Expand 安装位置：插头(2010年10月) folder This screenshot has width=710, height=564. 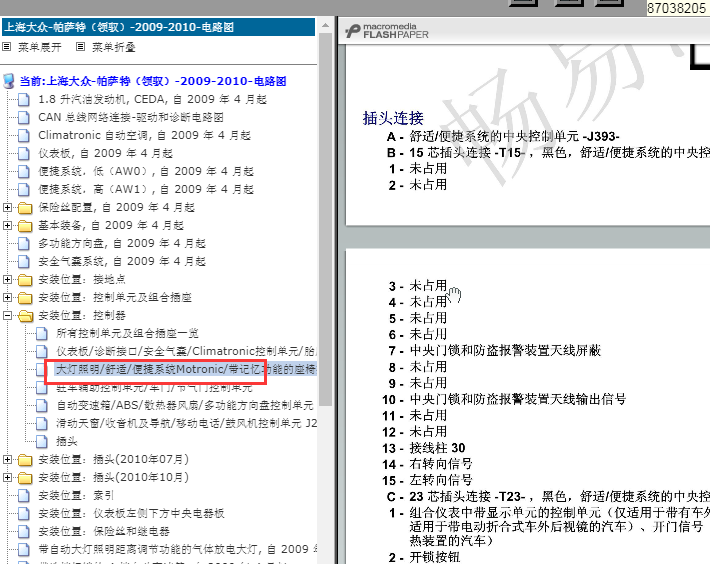[x=7, y=477]
